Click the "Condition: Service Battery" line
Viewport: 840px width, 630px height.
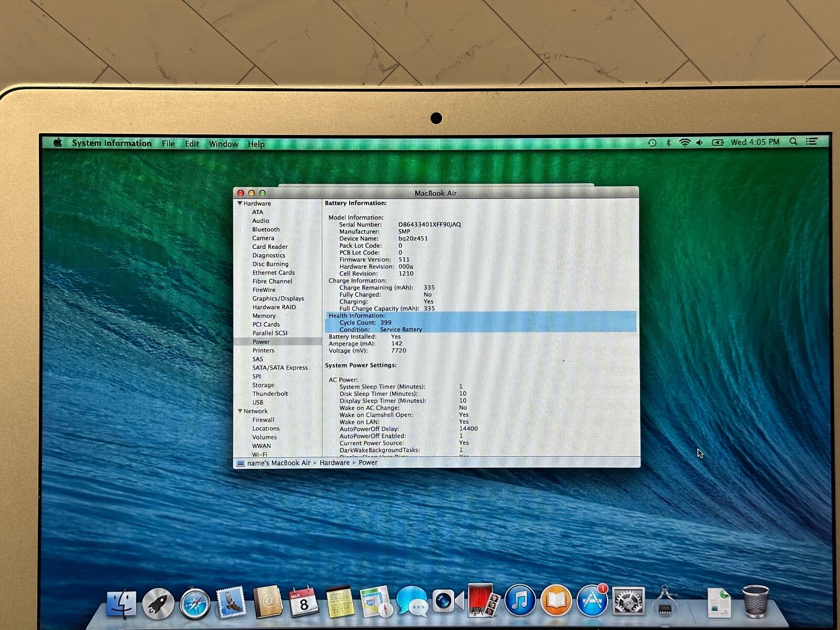[381, 330]
